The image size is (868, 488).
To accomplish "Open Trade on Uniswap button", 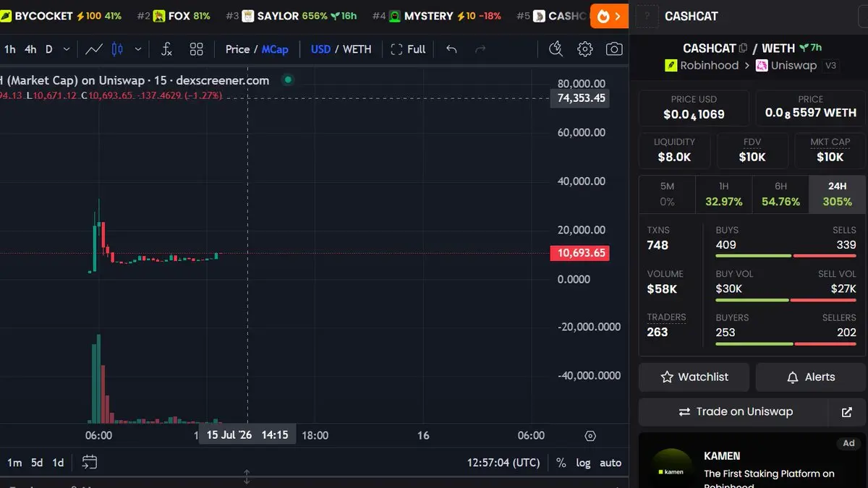I will click(733, 412).
